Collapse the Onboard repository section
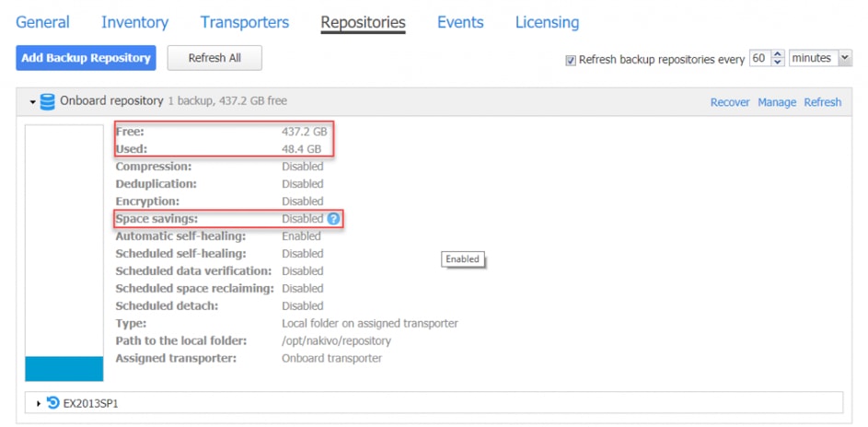Screen dimensions: 868x427 point(33,102)
